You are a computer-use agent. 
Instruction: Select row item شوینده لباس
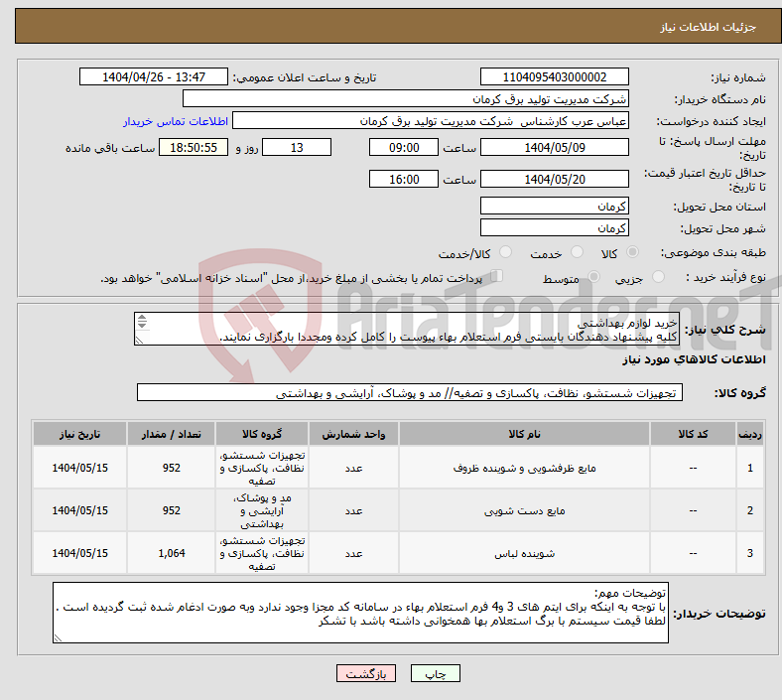tap(524, 553)
